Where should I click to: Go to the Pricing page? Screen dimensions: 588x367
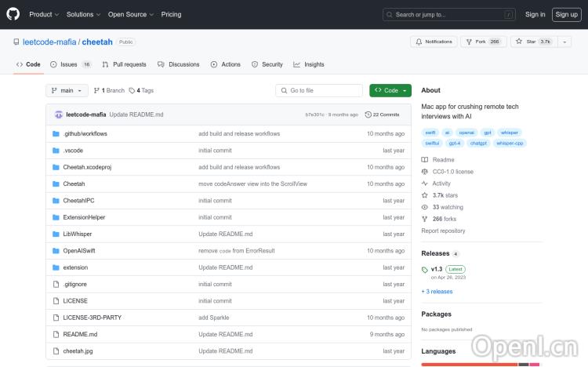pyautogui.click(x=171, y=14)
